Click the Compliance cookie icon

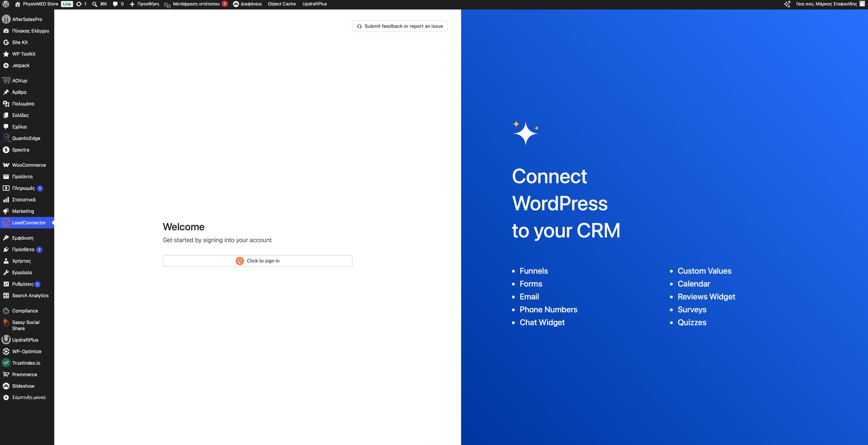pyautogui.click(x=6, y=311)
